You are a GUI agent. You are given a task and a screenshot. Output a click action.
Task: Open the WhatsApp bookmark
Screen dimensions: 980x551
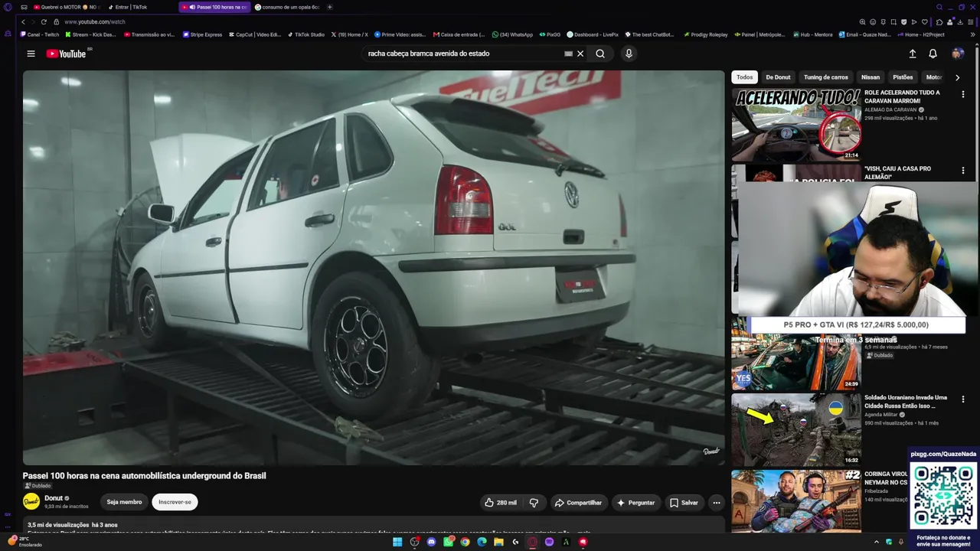coord(512,34)
